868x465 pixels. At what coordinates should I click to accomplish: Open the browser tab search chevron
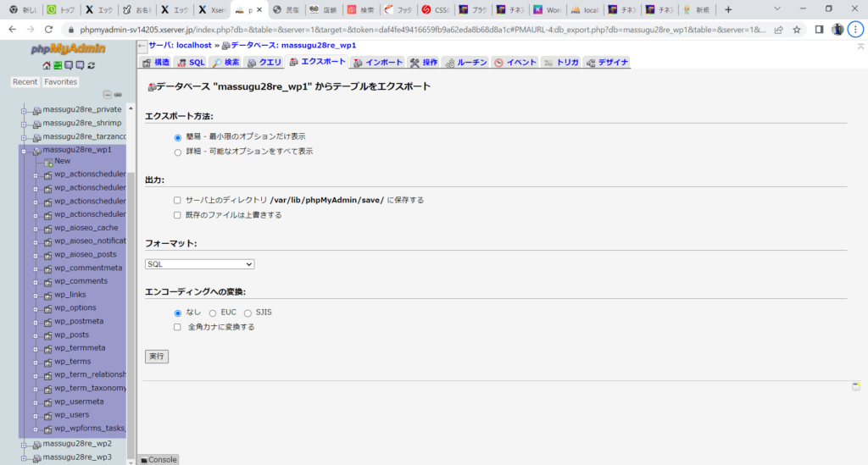click(777, 9)
